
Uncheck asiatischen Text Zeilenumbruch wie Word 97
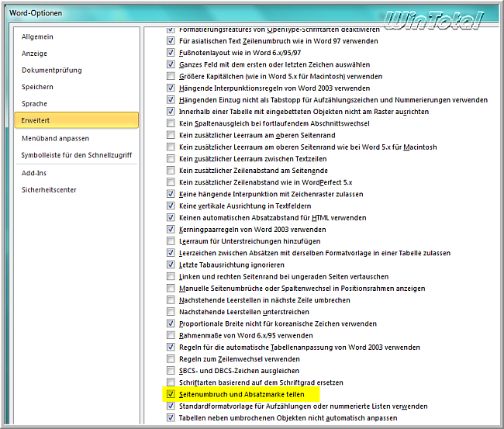click(171, 41)
